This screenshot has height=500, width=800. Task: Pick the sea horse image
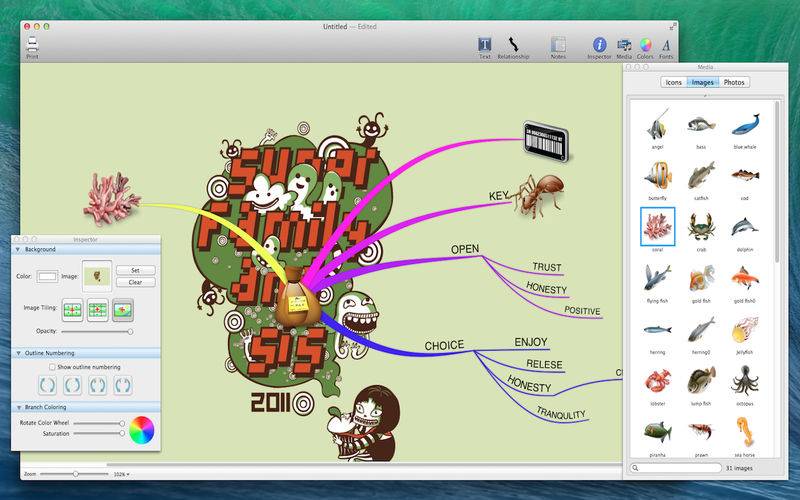745,432
